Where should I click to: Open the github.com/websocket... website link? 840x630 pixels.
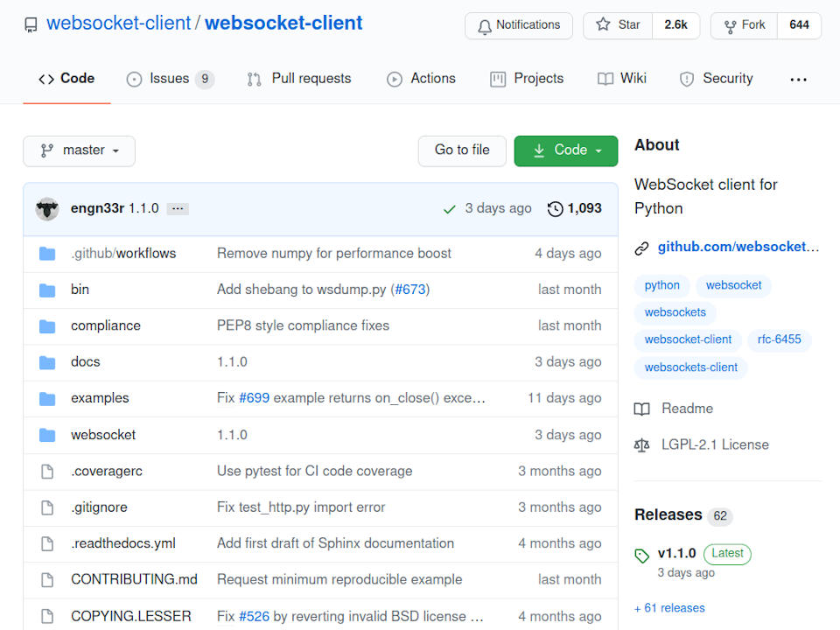tap(738, 247)
